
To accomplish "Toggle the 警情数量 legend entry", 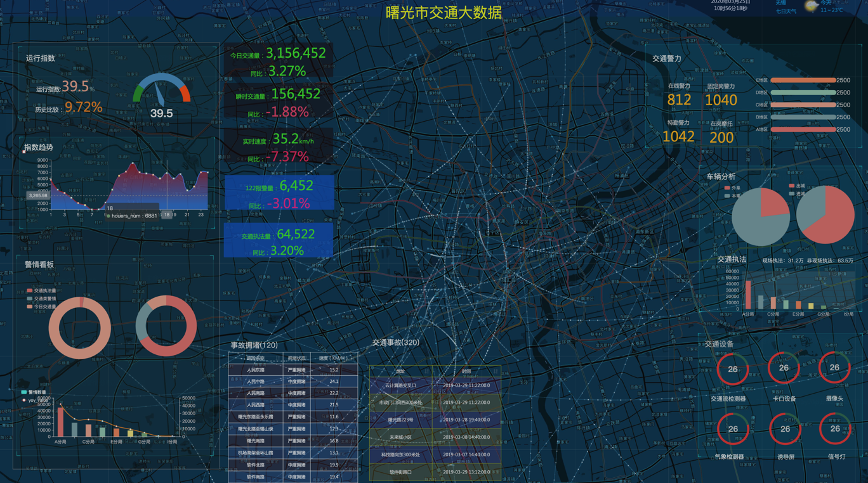I will [34, 392].
